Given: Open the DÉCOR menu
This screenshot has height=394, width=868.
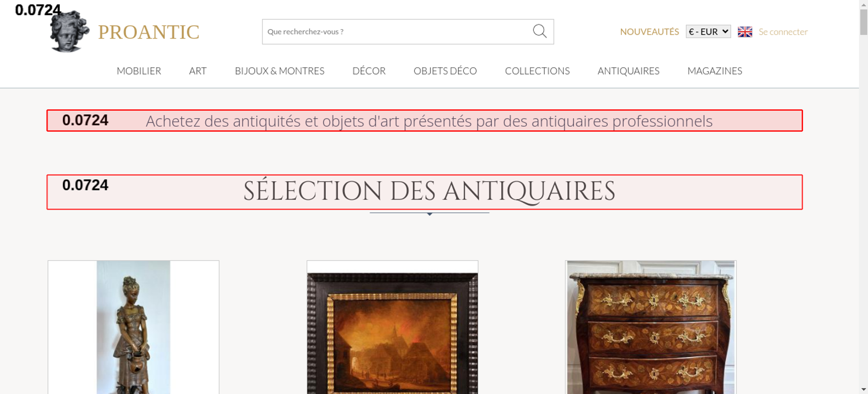Looking at the screenshot, I should click(x=369, y=71).
